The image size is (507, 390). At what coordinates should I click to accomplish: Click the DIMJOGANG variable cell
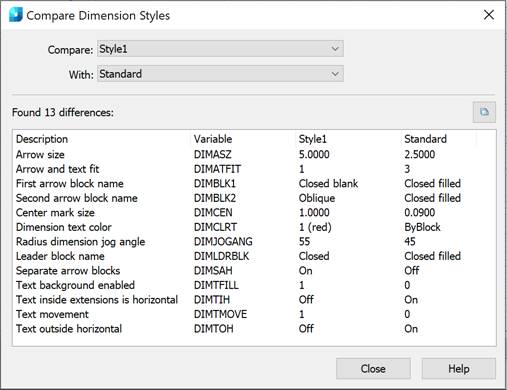click(223, 241)
